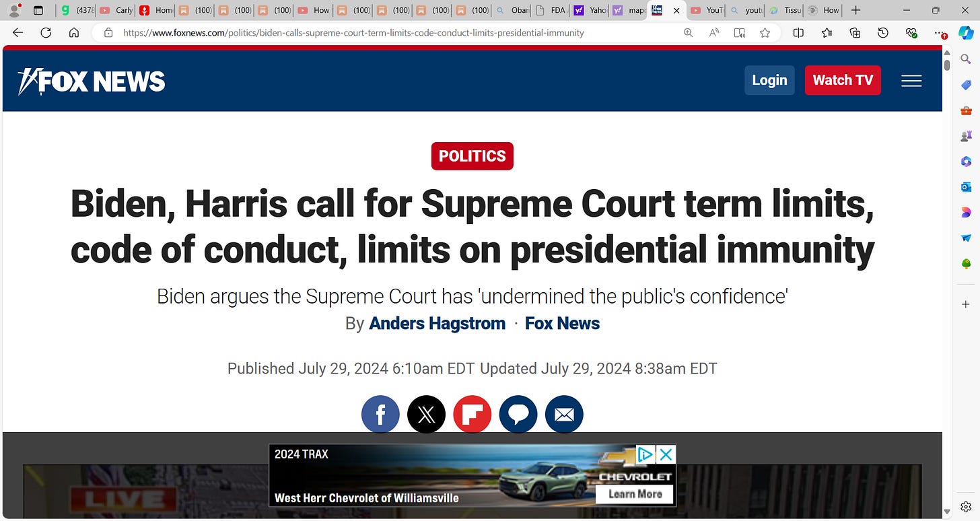Click the Login button
The height and width of the screenshot is (521, 980).
769,80
